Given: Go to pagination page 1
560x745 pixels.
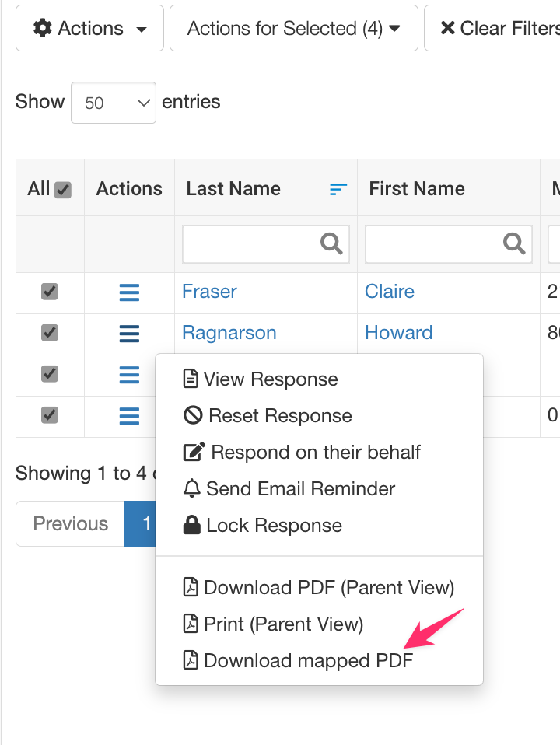Looking at the screenshot, I should click(141, 523).
